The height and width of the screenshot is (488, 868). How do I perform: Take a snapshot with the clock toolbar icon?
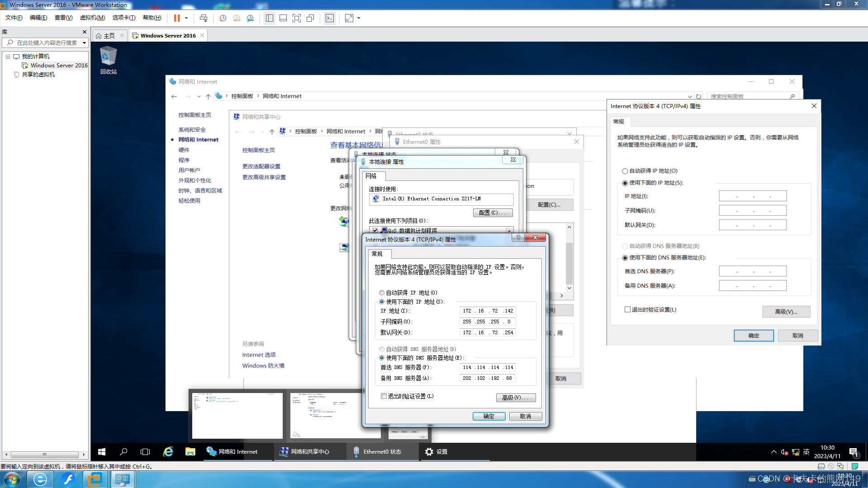[223, 18]
